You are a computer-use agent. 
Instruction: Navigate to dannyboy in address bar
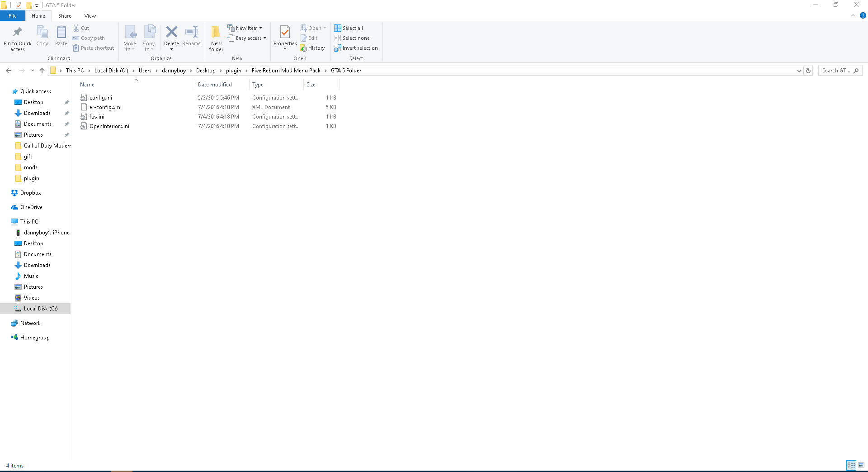[x=174, y=71]
